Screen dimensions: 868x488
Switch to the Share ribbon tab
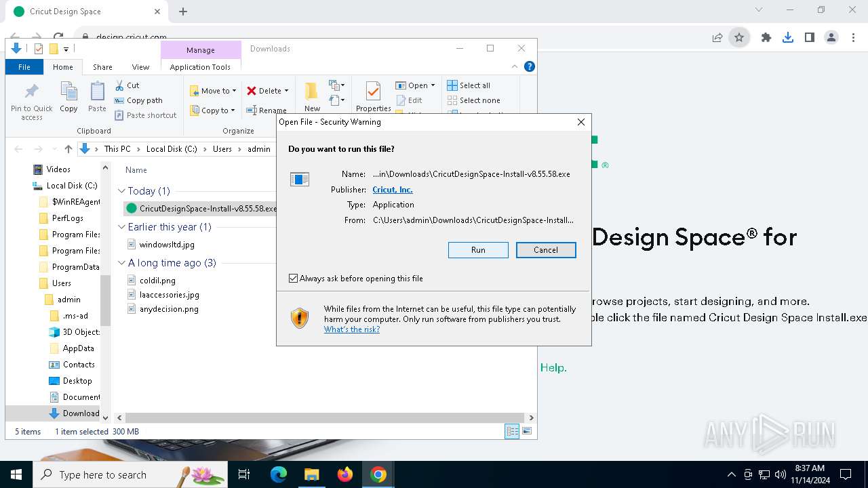click(x=103, y=67)
